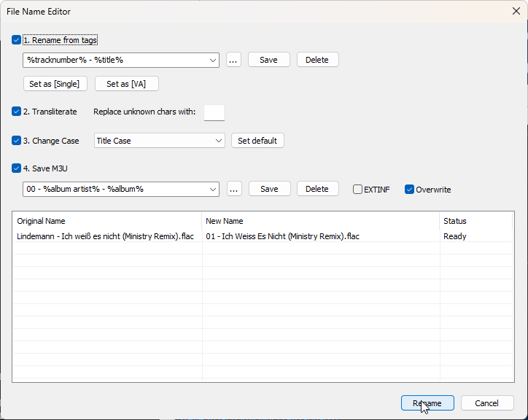Click the Replace unknown chars input box
The height and width of the screenshot is (420, 528).
(x=214, y=112)
